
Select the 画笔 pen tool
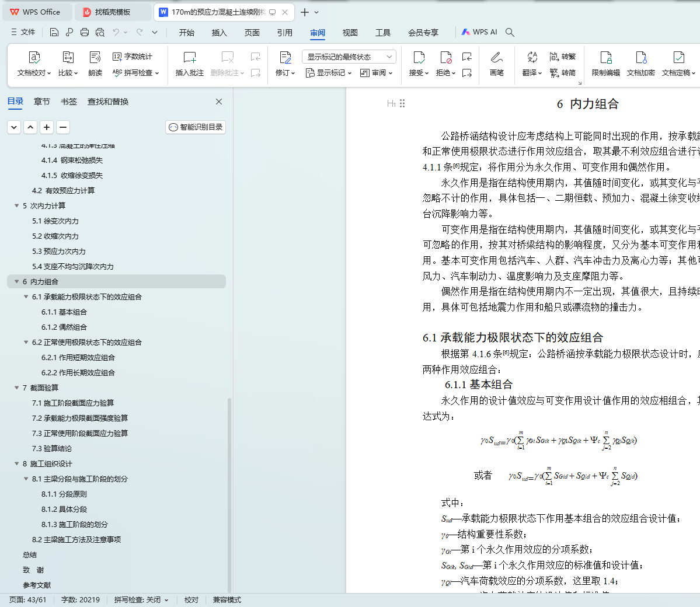coord(496,64)
